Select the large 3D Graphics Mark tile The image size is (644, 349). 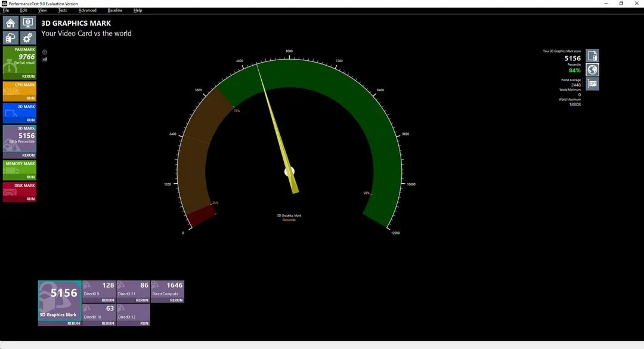pos(60,301)
